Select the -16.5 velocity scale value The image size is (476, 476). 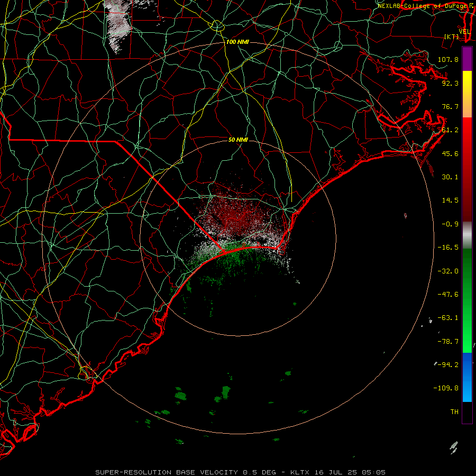click(x=448, y=248)
